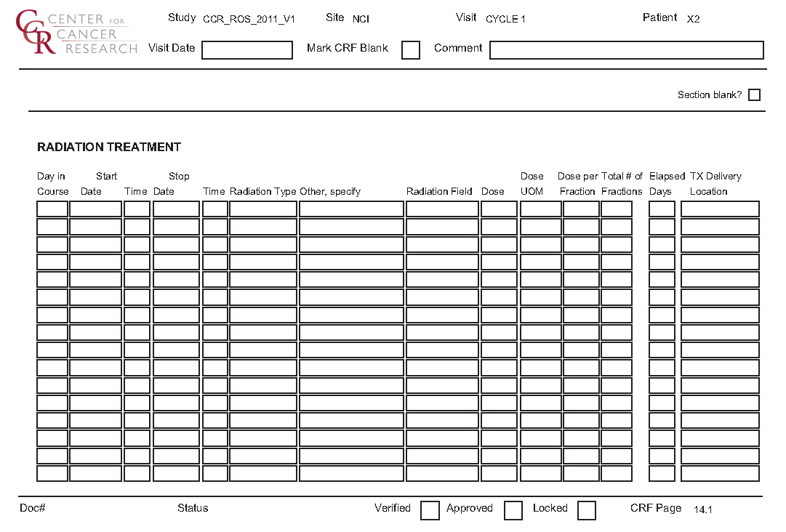Click first row Dose field
786x532 pixels.
(499, 209)
